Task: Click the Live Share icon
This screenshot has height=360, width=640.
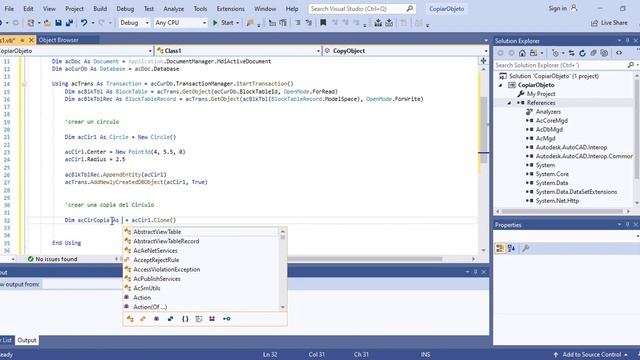Action: (594, 23)
